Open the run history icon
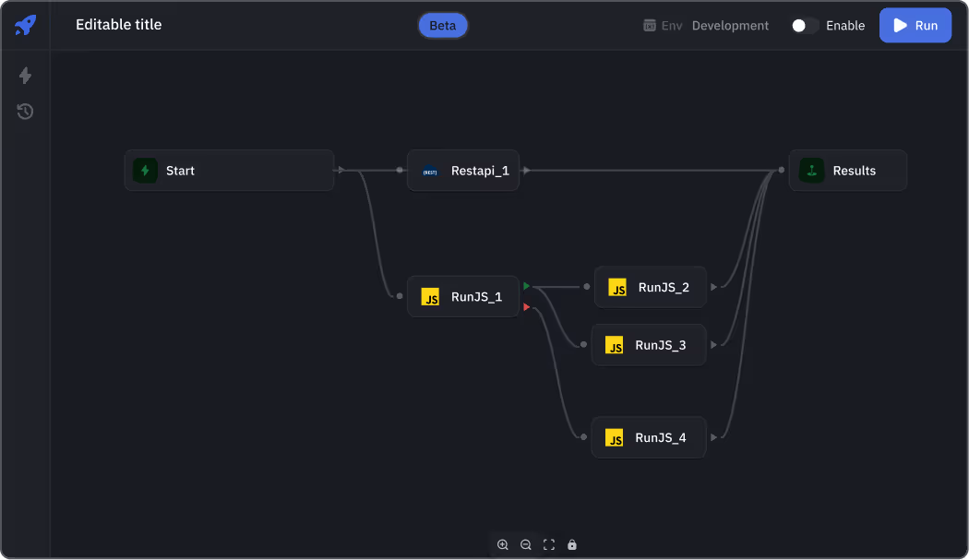Screen dimensions: 969x560 pyautogui.click(x=25, y=112)
